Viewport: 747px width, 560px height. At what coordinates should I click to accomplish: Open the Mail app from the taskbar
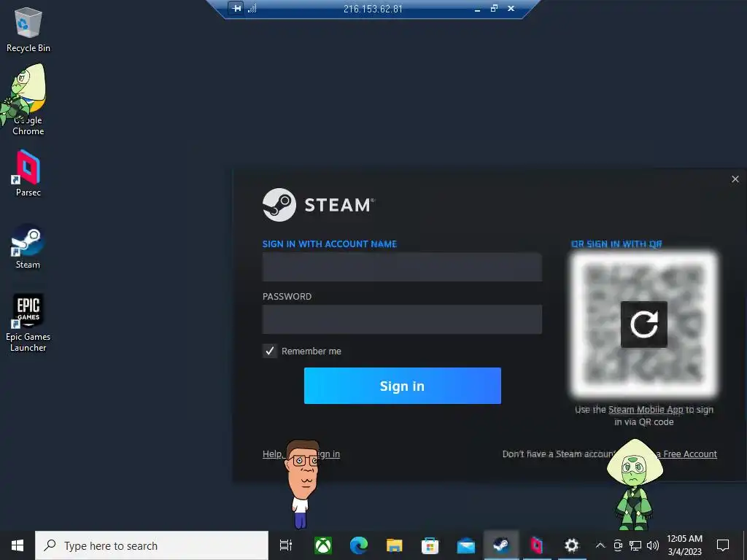coord(465,545)
